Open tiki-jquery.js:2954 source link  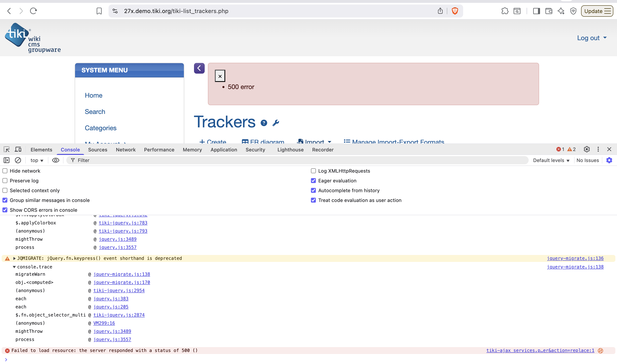[119, 290]
